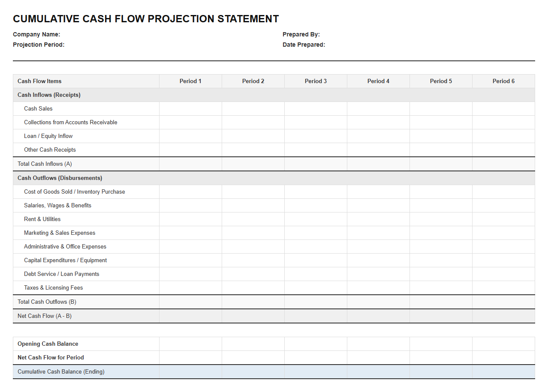Click Cost of Goods Sold / Inventory Purchase
This screenshot has width=548, height=392.
tap(74, 192)
